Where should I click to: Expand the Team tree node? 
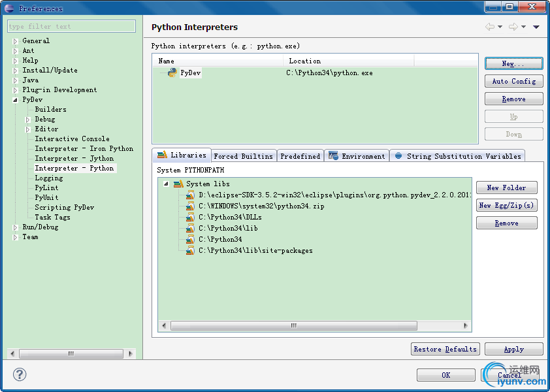pos(15,237)
